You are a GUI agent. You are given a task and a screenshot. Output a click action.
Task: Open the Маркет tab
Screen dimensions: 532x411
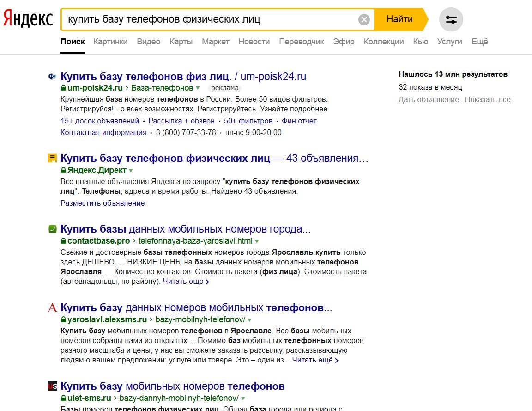tap(216, 42)
